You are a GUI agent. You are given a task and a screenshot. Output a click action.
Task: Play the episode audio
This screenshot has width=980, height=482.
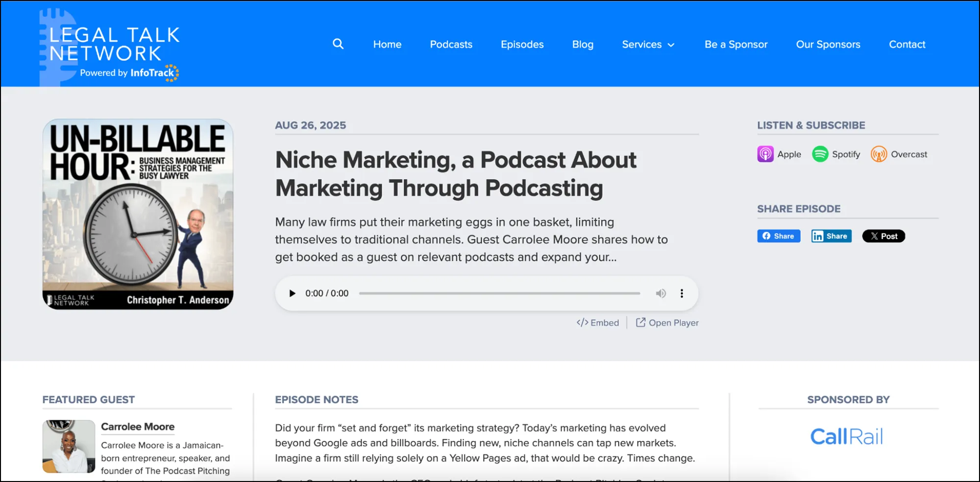[292, 293]
